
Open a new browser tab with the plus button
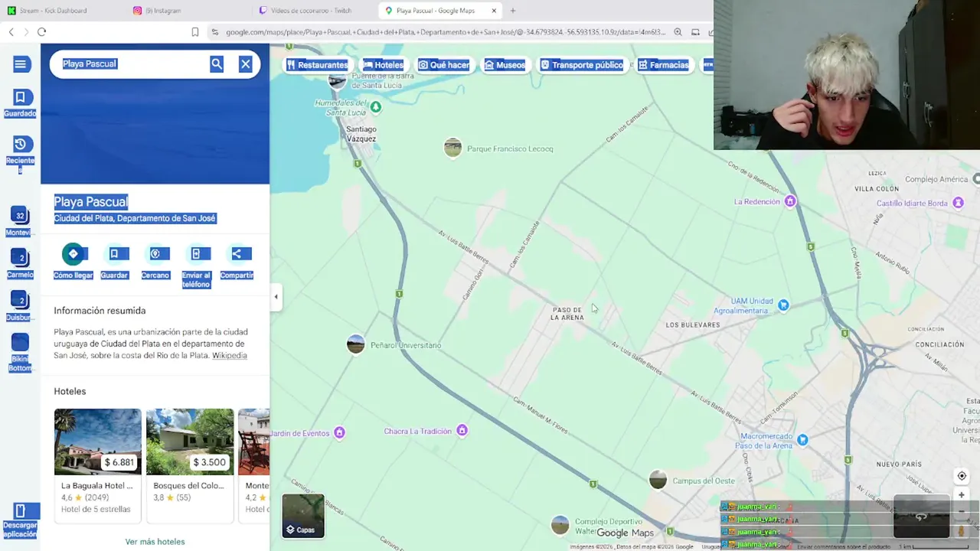click(x=513, y=11)
